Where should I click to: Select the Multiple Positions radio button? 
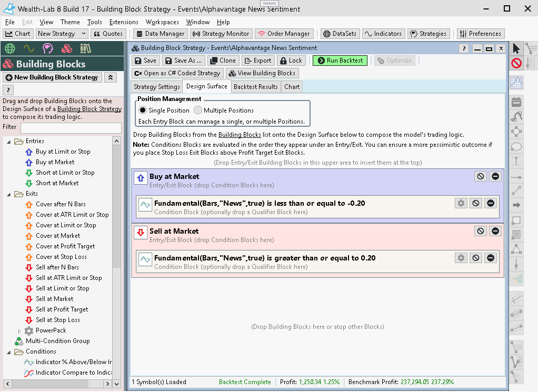198,110
